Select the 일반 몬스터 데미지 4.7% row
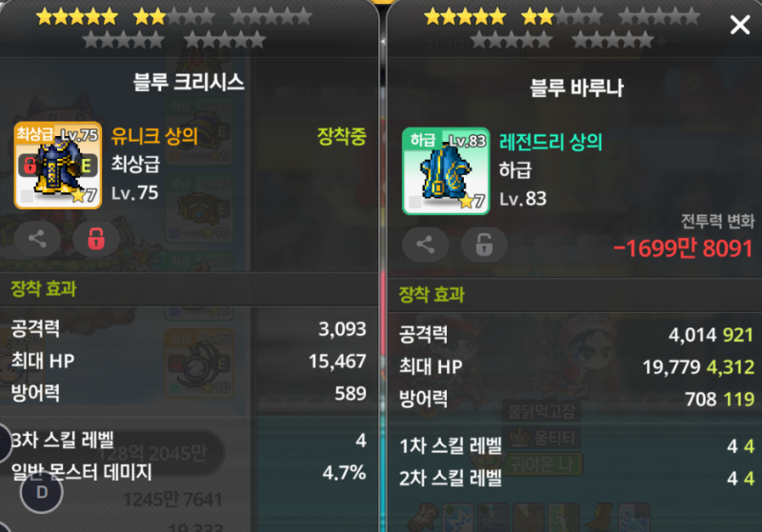Screen dimensions: 762x532 pyautogui.click(x=189, y=472)
